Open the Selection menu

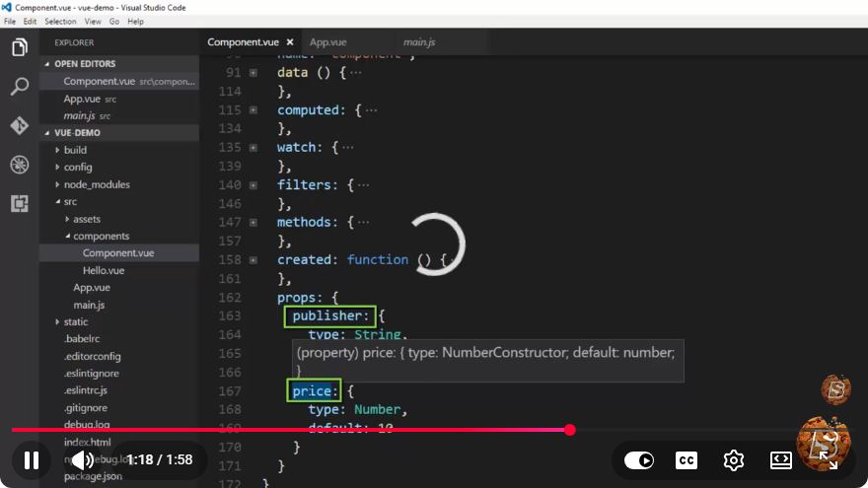coord(60,22)
